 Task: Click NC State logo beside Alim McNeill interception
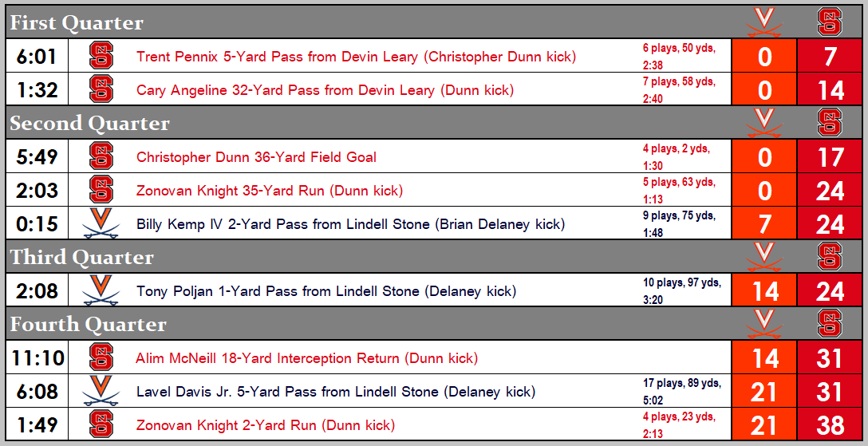(x=101, y=357)
